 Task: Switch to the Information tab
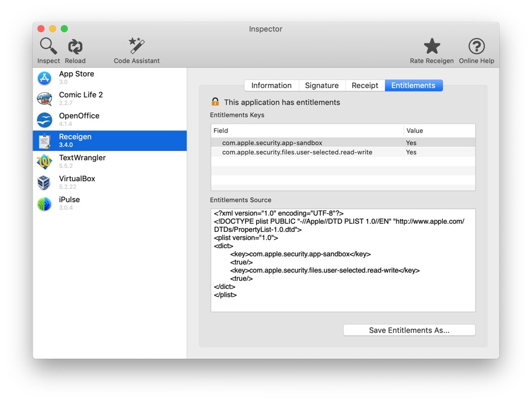[x=271, y=86]
